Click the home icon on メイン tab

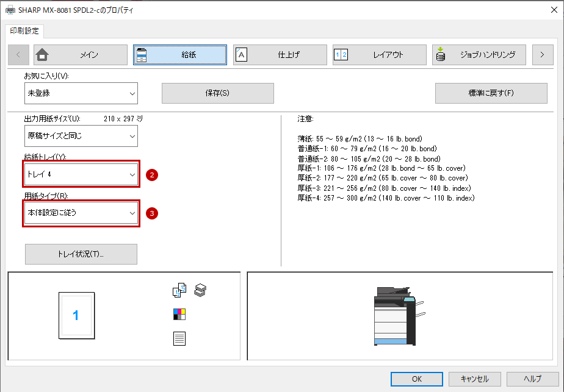42,55
